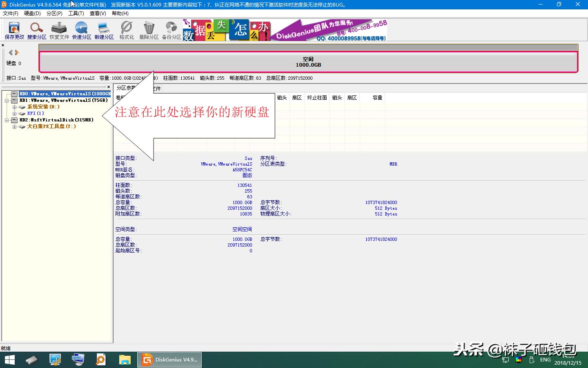Click the Windows Start button
The width and height of the screenshot is (588, 368).
click(x=9, y=360)
